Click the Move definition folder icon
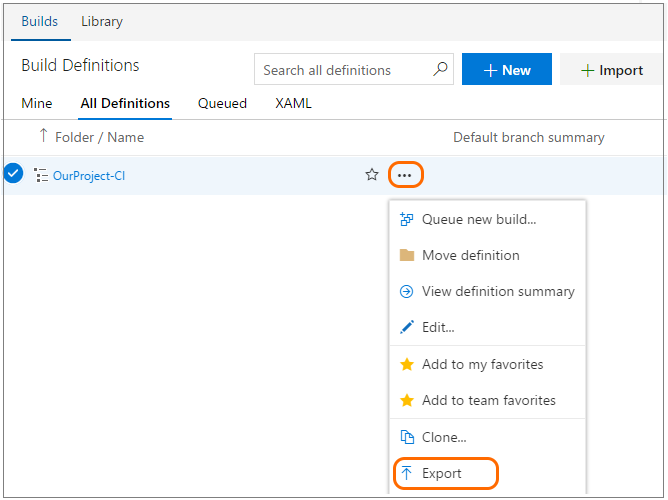The width and height of the screenshot is (668, 500). click(x=406, y=255)
